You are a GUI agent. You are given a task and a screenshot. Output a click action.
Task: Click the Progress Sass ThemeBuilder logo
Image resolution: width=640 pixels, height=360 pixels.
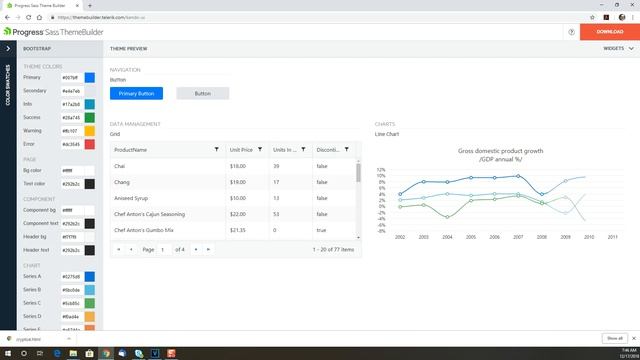53,32
